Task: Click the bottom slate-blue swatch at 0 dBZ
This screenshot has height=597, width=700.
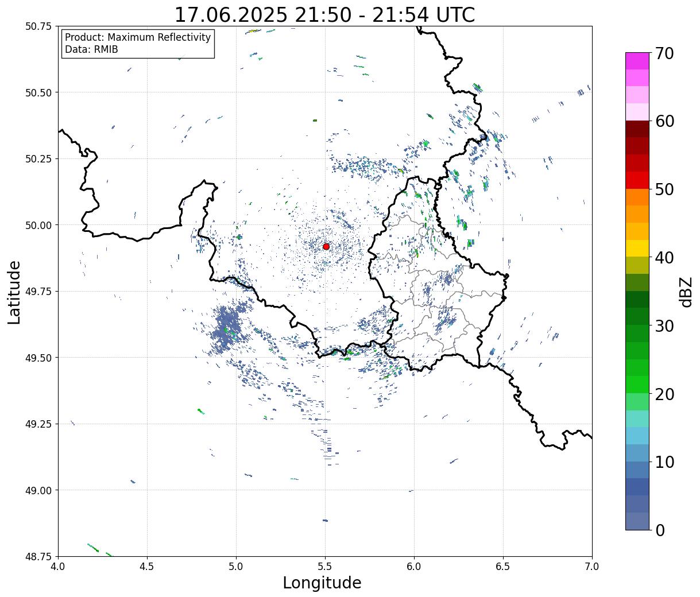Action: (637, 521)
